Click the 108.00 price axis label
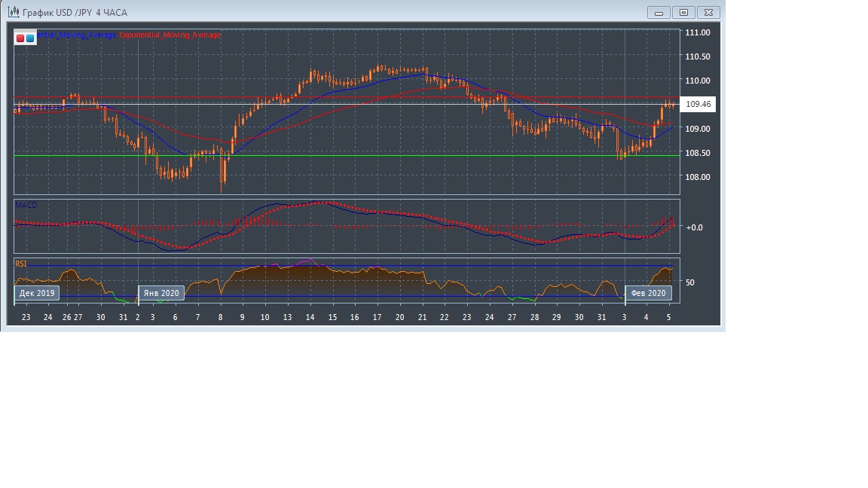The image size is (868, 488). point(697,177)
